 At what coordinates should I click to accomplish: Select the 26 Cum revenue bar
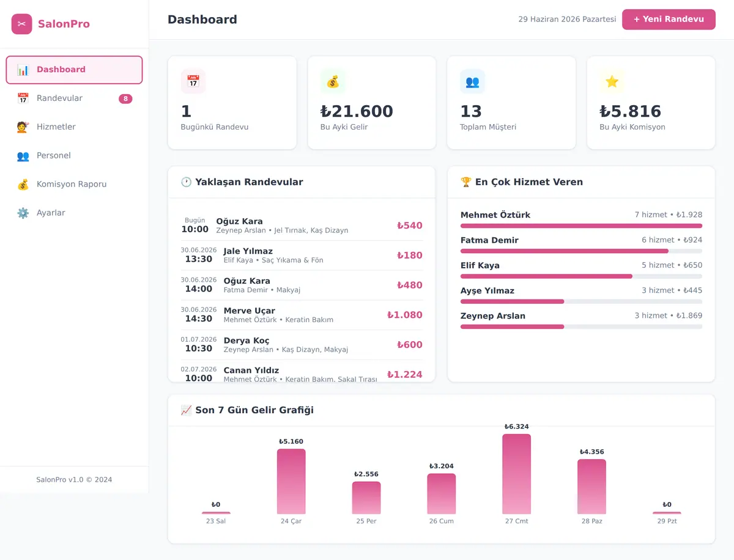442,494
